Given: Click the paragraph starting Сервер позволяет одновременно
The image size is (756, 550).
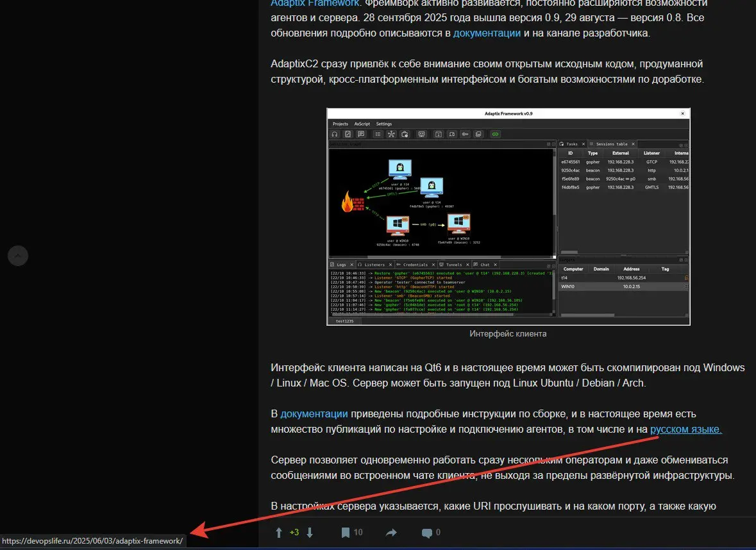Looking at the screenshot, I should (502, 467).
